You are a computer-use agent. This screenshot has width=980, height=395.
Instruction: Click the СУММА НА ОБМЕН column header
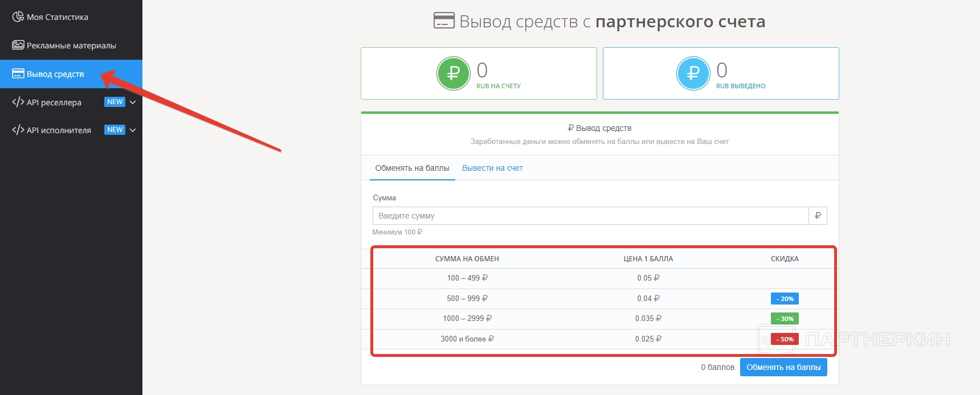467,259
